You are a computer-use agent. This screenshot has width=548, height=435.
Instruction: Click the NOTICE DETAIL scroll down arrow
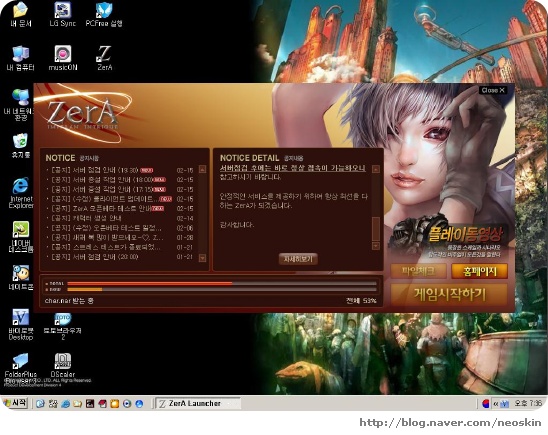376,246
